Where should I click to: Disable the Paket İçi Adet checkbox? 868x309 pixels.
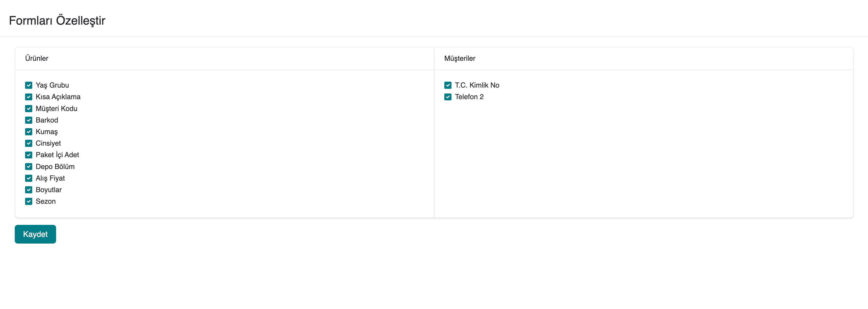[x=29, y=155]
